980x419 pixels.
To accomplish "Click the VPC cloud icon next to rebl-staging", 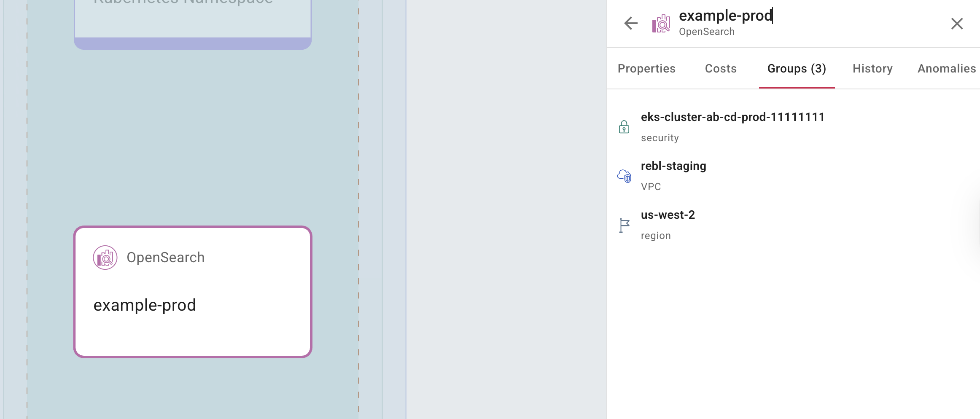I will pyautogui.click(x=624, y=176).
